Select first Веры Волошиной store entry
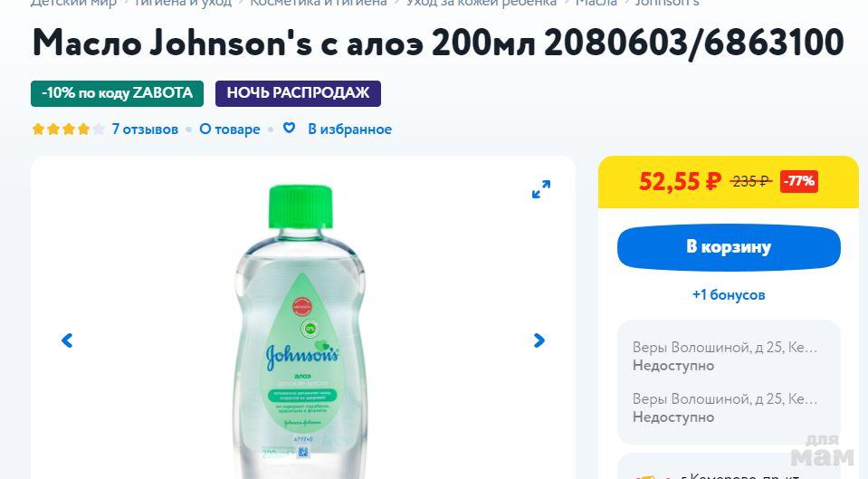This screenshot has width=868, height=479. [x=725, y=356]
